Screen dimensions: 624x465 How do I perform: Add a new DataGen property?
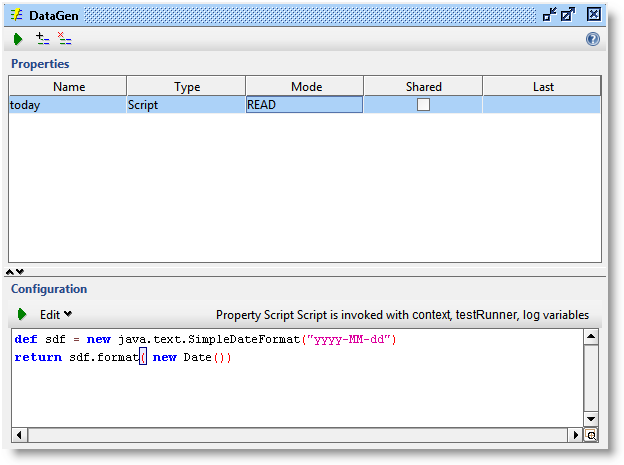(42, 39)
